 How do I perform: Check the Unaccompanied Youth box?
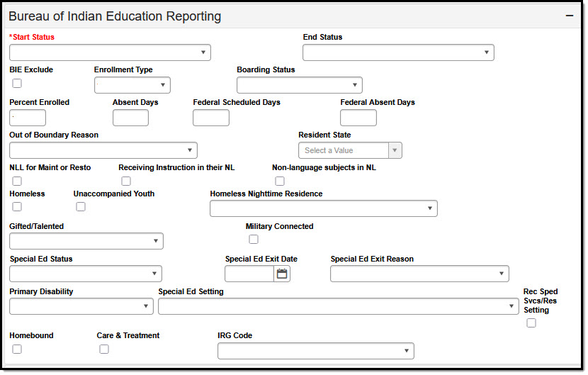(x=81, y=206)
